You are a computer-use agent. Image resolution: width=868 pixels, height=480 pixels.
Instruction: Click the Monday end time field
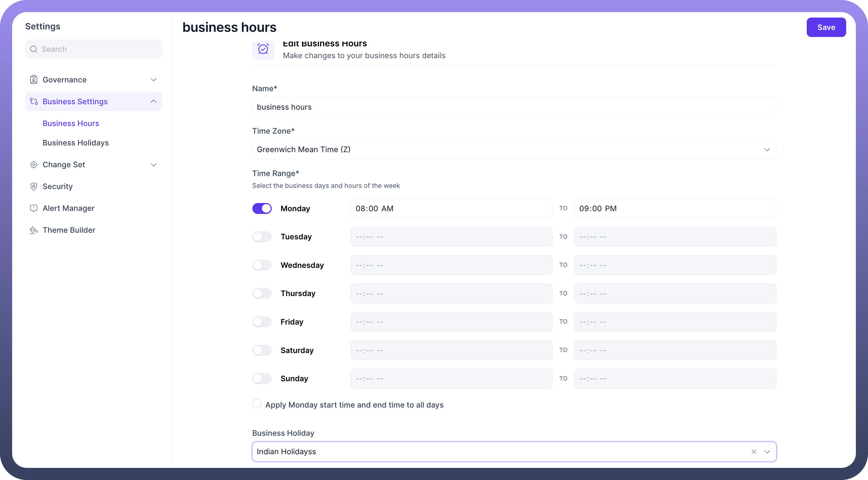pos(675,208)
